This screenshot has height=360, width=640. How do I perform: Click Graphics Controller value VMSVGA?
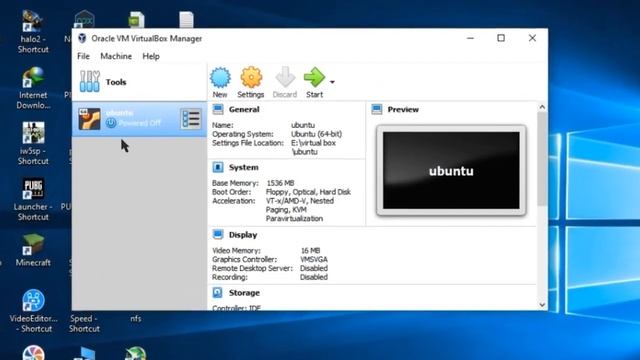(x=314, y=259)
